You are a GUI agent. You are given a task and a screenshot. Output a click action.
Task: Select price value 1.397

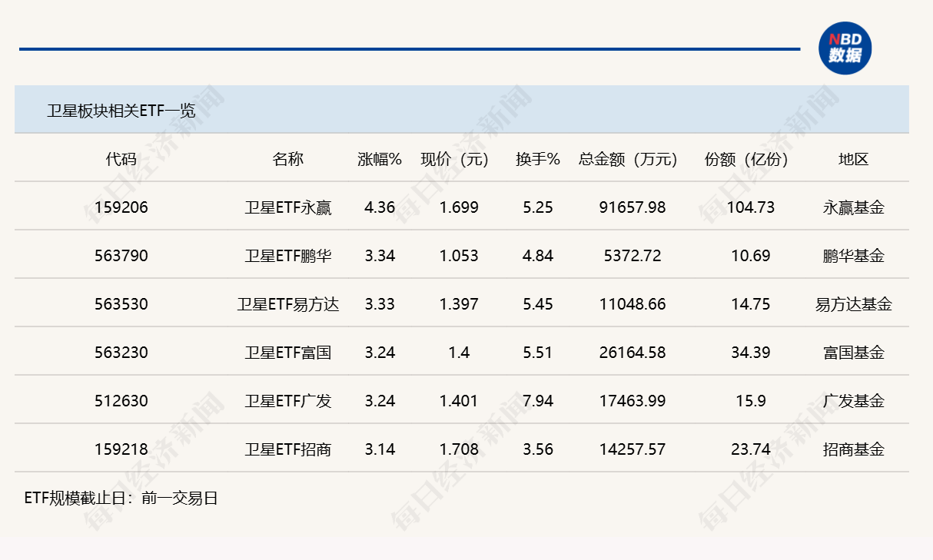coord(459,304)
